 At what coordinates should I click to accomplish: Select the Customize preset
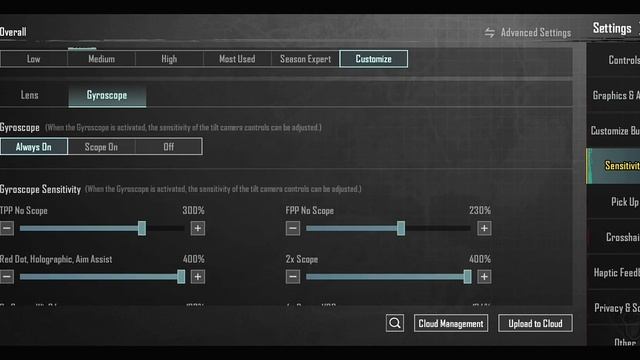[x=373, y=59]
